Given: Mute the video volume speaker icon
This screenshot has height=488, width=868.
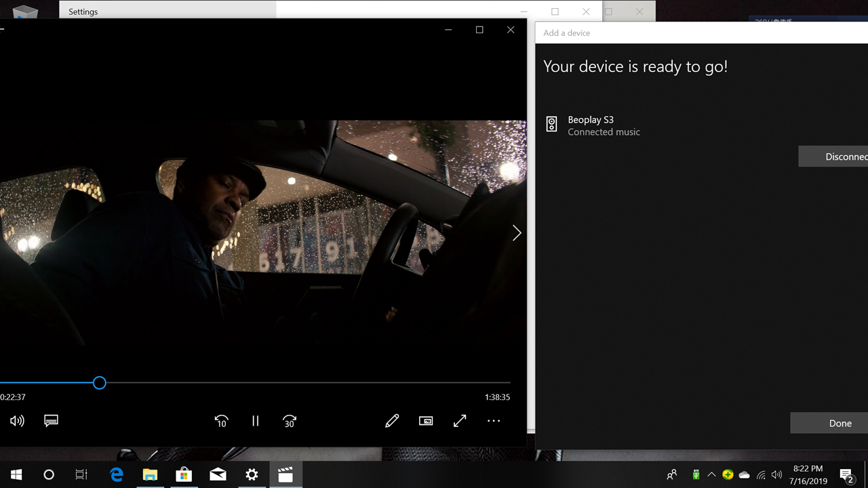Looking at the screenshot, I should point(17,421).
